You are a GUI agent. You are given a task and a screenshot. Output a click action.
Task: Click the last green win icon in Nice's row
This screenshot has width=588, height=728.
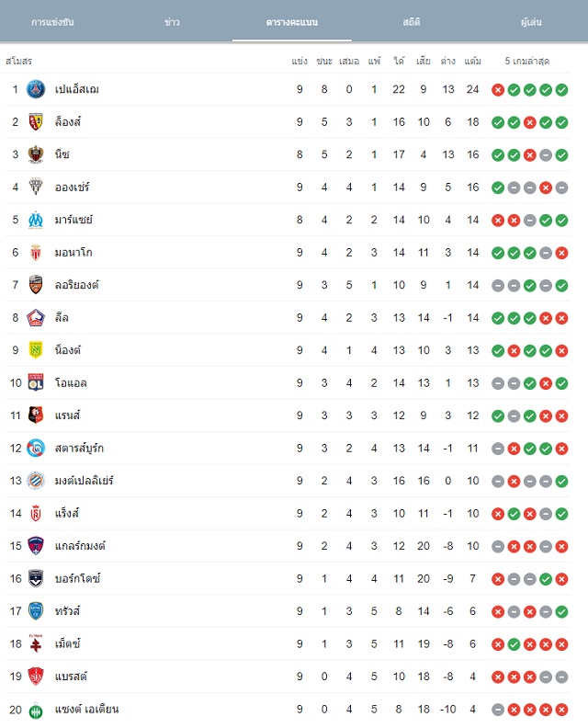click(561, 155)
